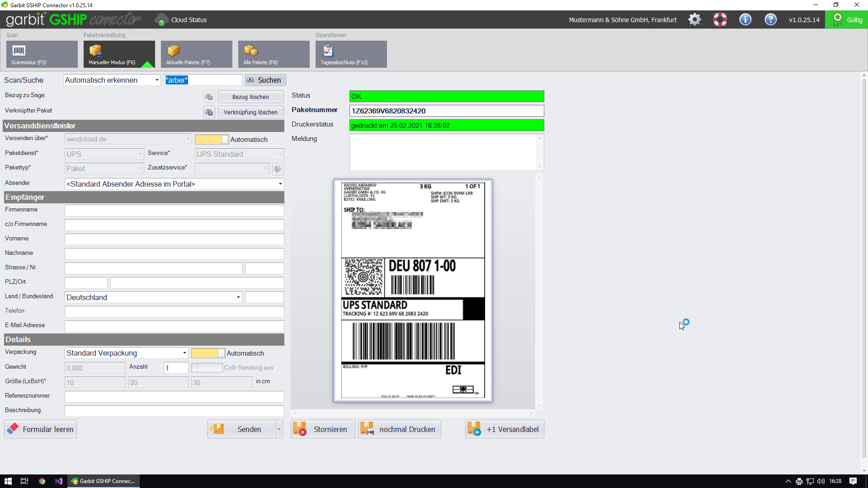Open Task View on taskbar
Screen dimensions: 868x488
pyautogui.click(x=24, y=481)
